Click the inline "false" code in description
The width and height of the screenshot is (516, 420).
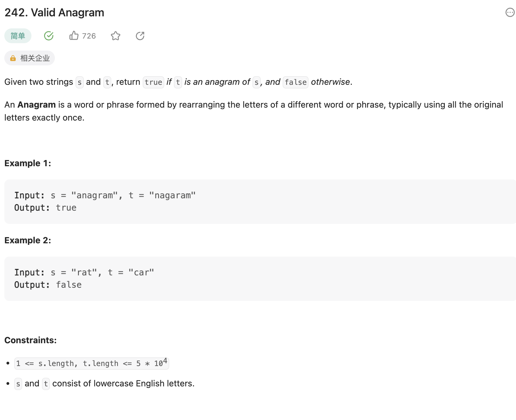click(295, 82)
